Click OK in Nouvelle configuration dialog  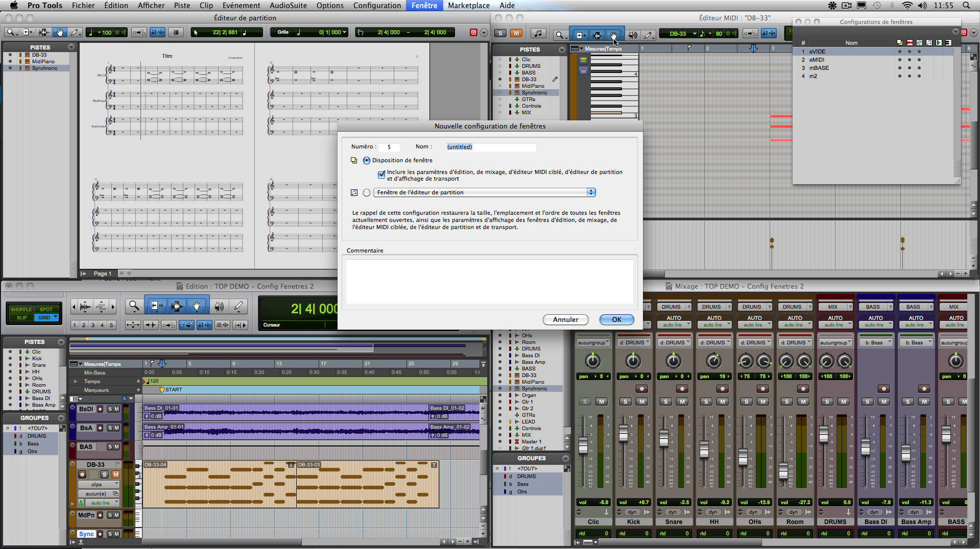pyautogui.click(x=617, y=319)
